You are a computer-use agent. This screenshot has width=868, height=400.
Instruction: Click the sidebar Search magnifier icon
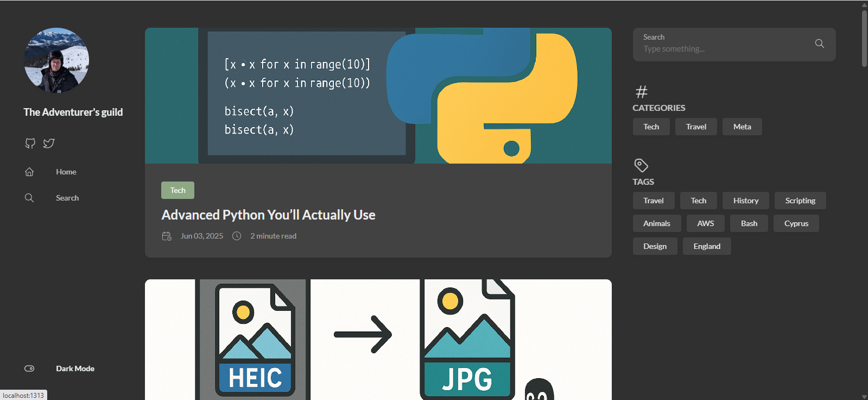[x=29, y=198]
